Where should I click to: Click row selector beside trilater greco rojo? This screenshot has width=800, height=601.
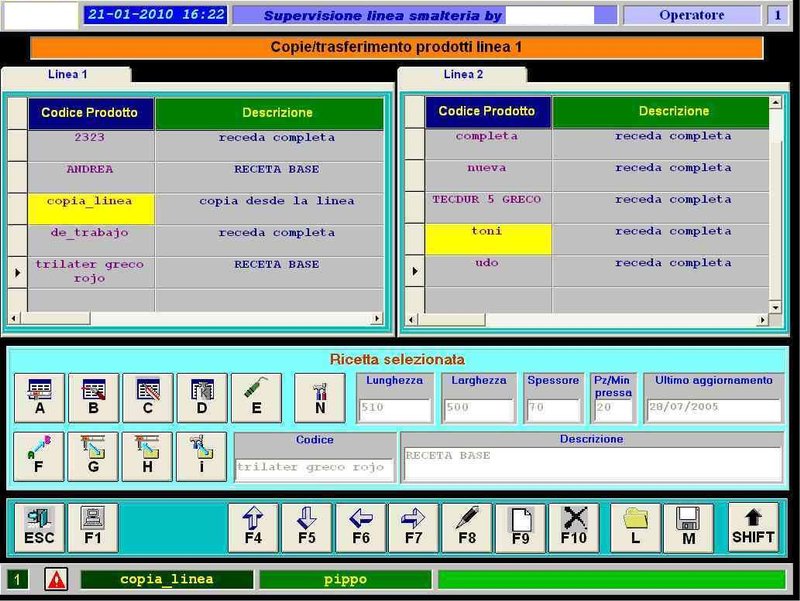click(18, 272)
